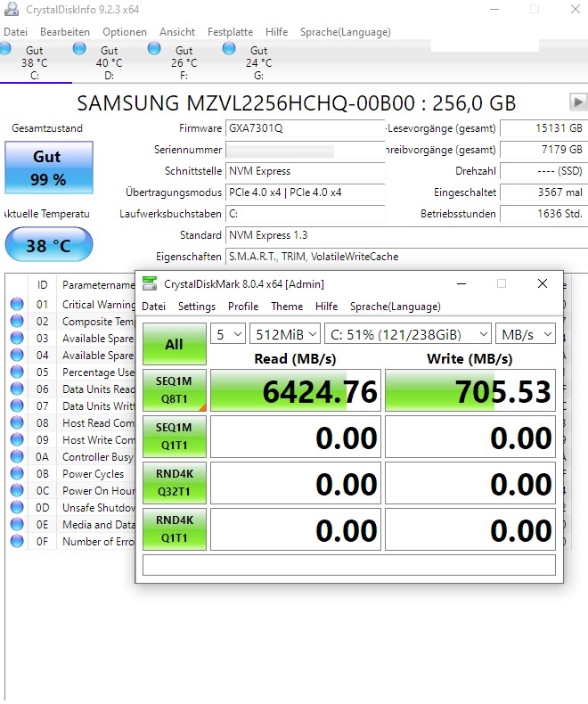Image resolution: width=588 pixels, height=704 pixels.
Task: Open Optionen menu in CrystalDiskInfo
Action: tap(125, 32)
